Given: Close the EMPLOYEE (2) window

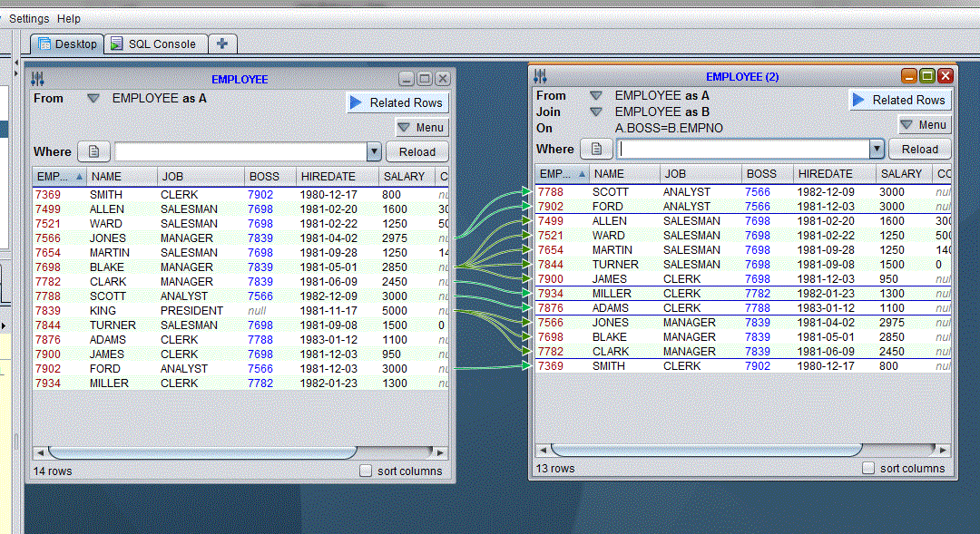Looking at the screenshot, I should click(x=946, y=76).
